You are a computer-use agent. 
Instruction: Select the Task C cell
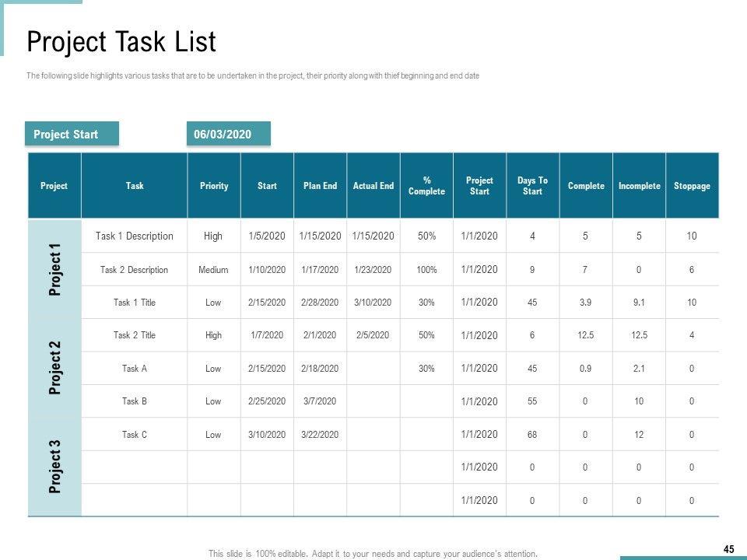tap(135, 435)
